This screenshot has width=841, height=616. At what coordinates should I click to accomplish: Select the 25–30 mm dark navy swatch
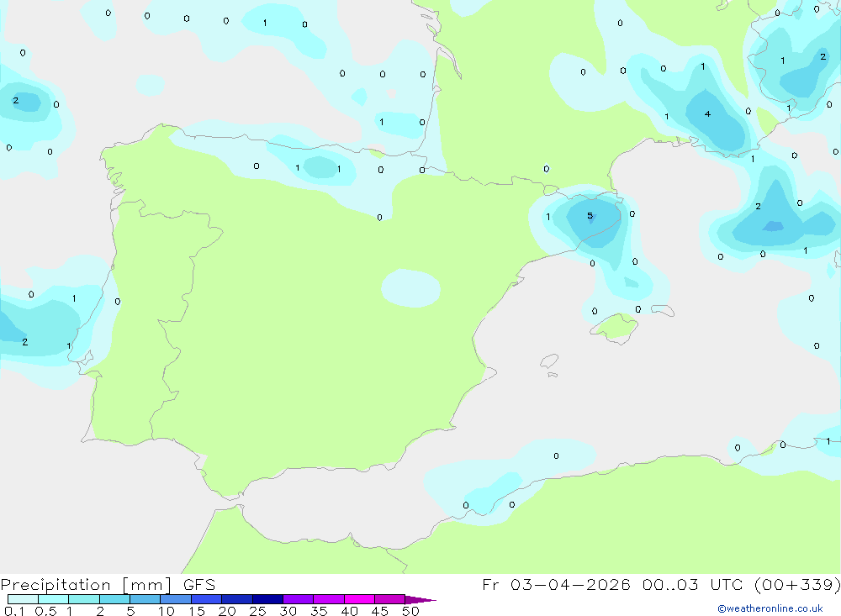point(267,599)
